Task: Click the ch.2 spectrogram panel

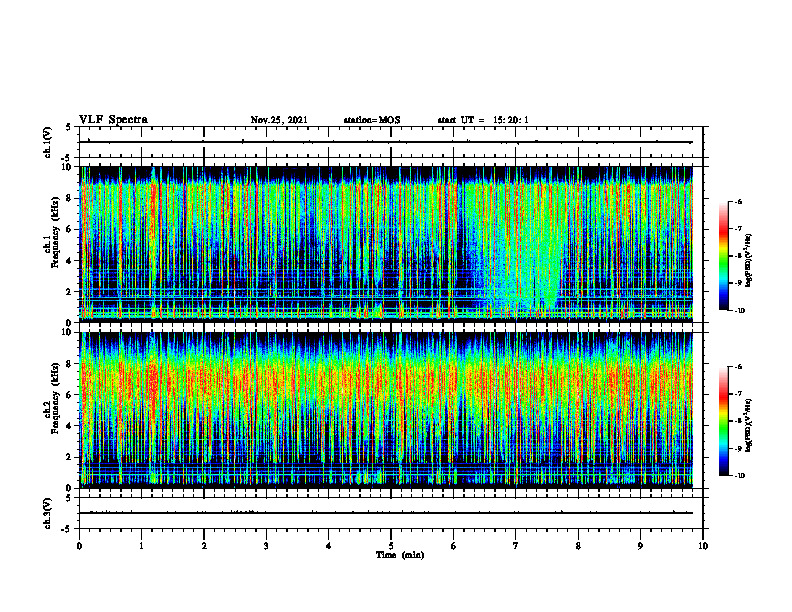Action: coord(386,410)
